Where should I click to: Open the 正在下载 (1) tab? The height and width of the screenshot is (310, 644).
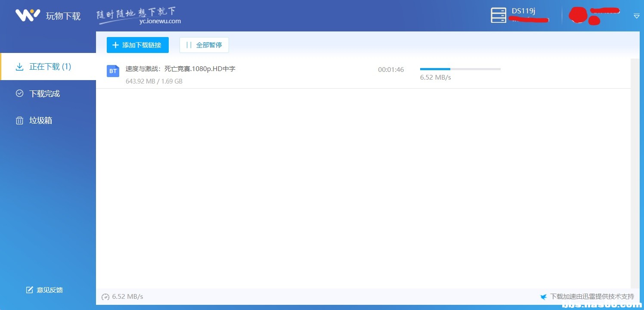tap(48, 67)
